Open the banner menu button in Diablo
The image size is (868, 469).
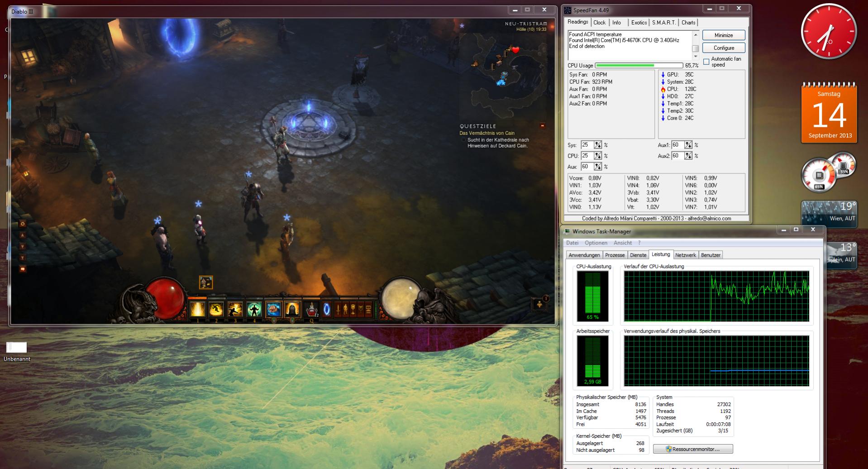pyautogui.click(x=361, y=310)
